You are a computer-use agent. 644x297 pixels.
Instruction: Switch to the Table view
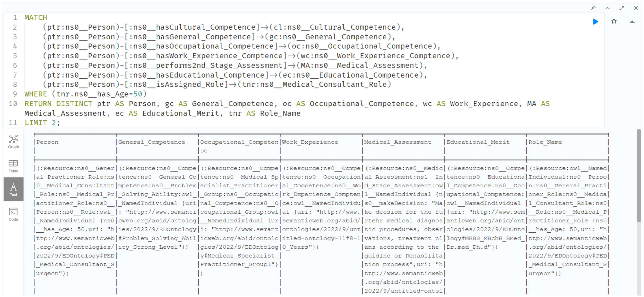point(13,166)
